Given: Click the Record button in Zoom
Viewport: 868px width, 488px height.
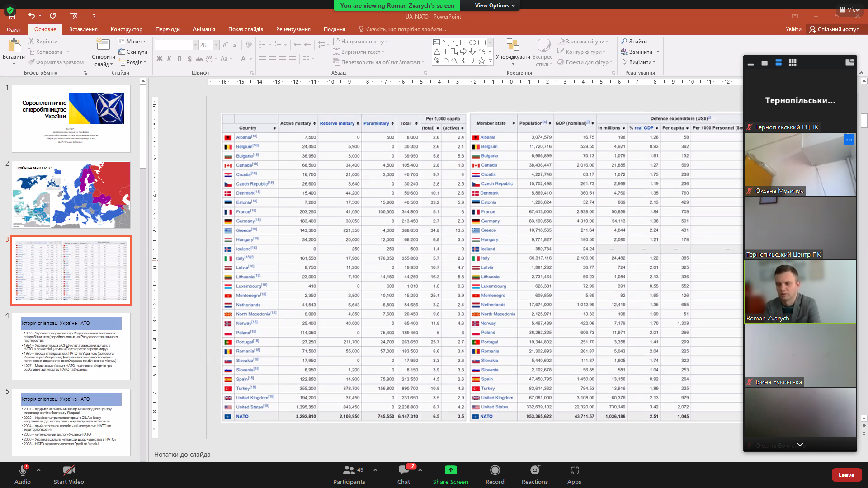Looking at the screenshot, I should tap(495, 474).
